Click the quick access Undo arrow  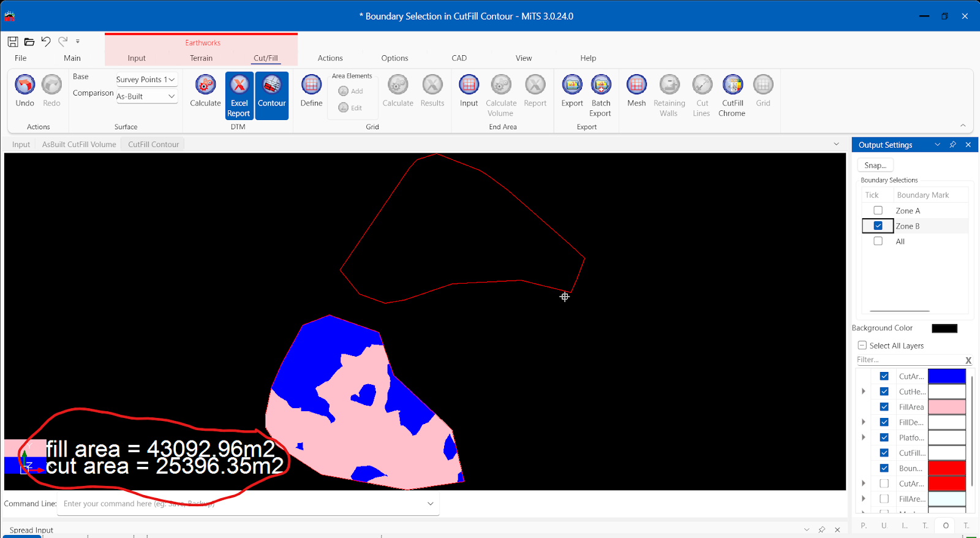point(46,41)
